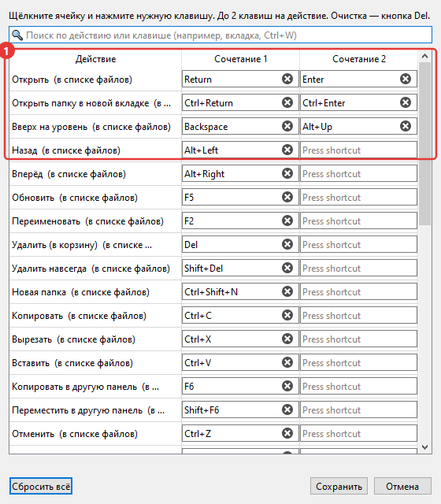Click the search magnifier icon

click(17, 35)
